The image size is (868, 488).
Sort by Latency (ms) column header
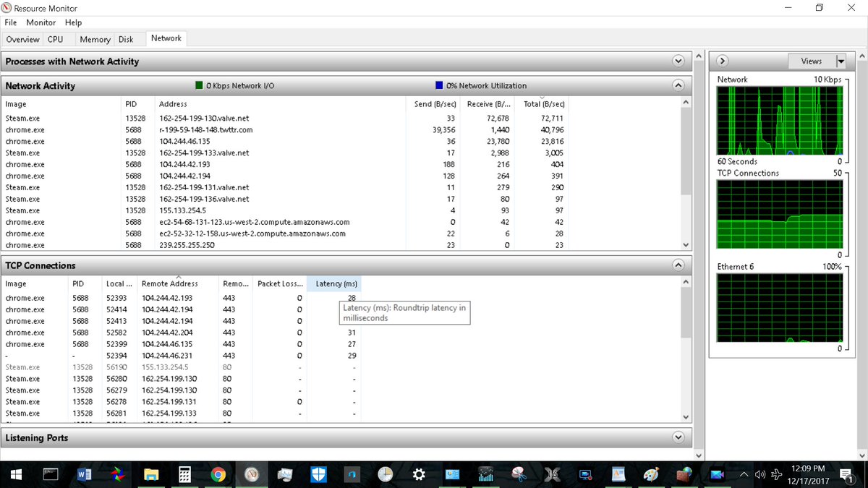pos(333,283)
